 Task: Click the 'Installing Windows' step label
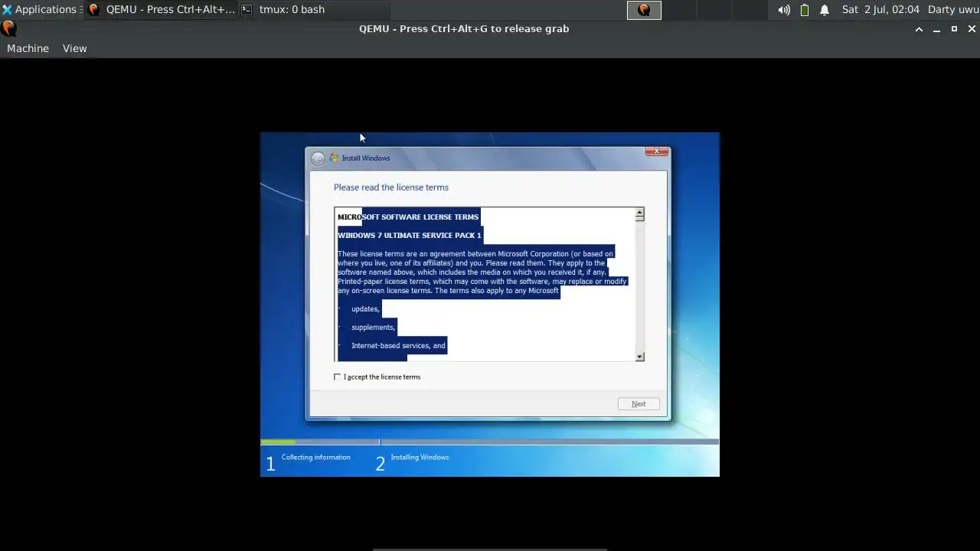(420, 457)
